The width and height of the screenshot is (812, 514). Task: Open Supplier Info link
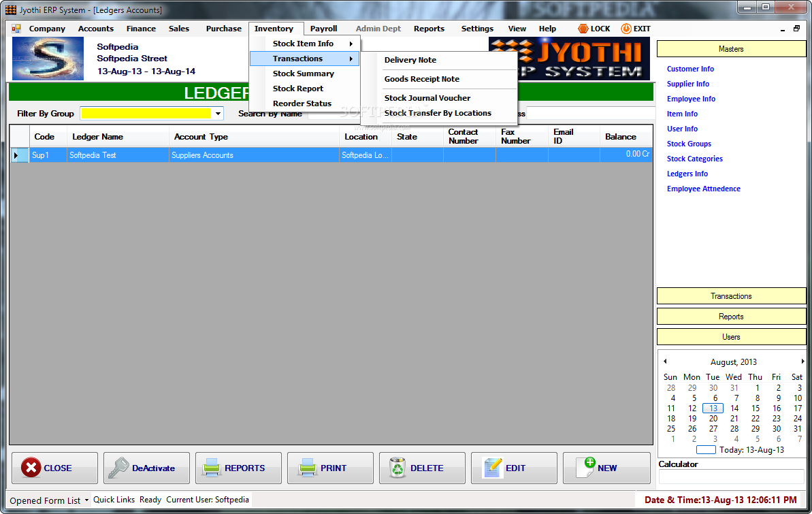(x=687, y=84)
